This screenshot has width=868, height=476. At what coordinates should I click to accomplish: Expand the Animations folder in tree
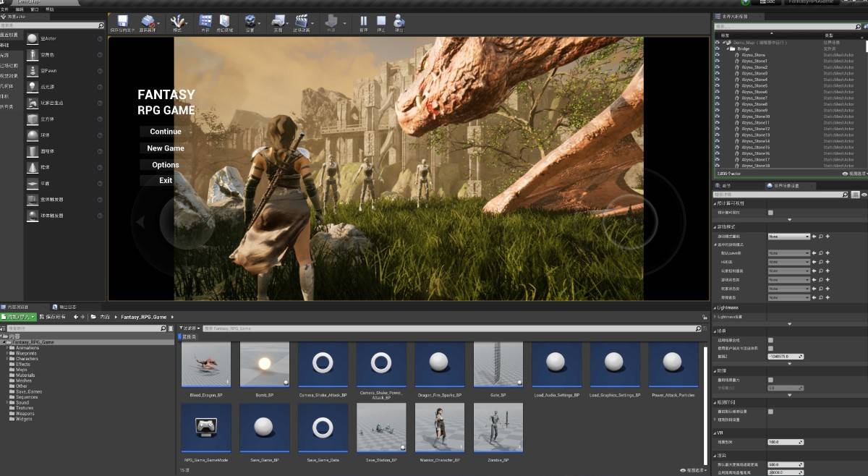8,348
